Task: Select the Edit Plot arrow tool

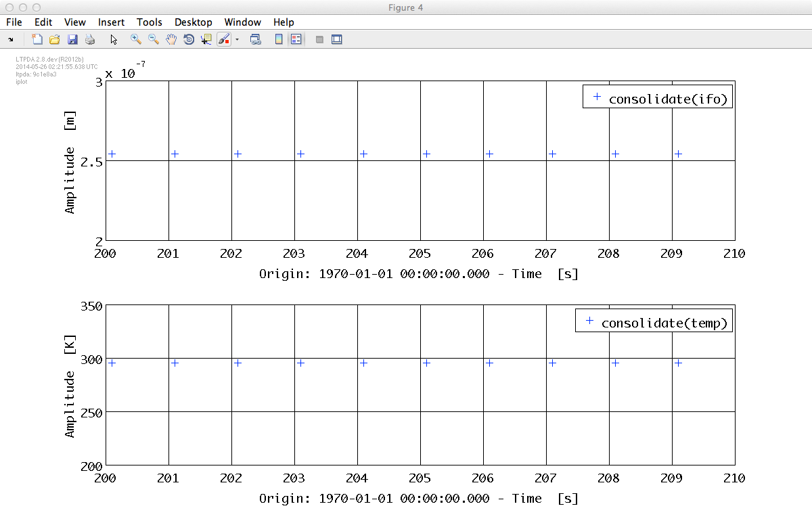Action: tap(114, 39)
